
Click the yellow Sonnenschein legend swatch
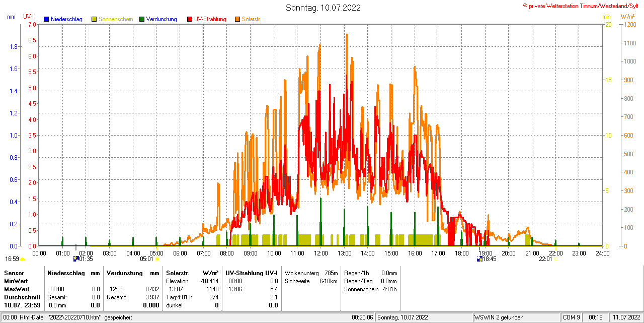(x=94, y=19)
